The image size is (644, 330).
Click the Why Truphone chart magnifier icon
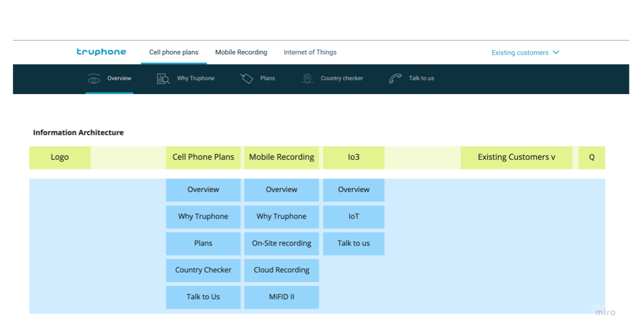tap(163, 79)
